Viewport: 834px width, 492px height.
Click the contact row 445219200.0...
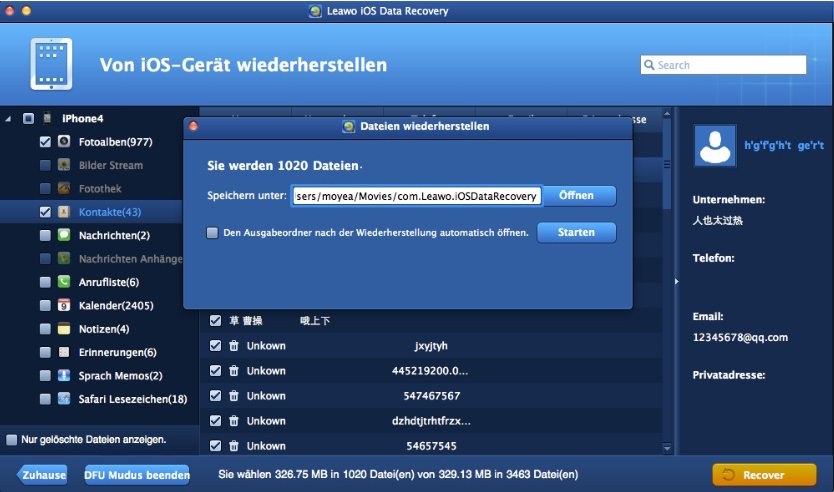point(431,371)
